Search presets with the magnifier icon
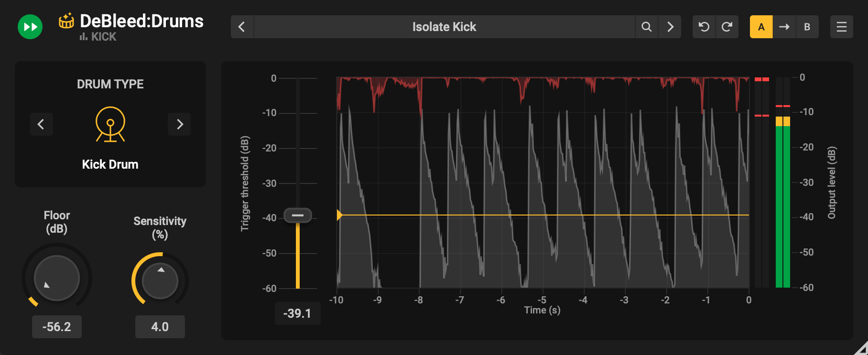This screenshot has width=868, height=355. click(646, 27)
